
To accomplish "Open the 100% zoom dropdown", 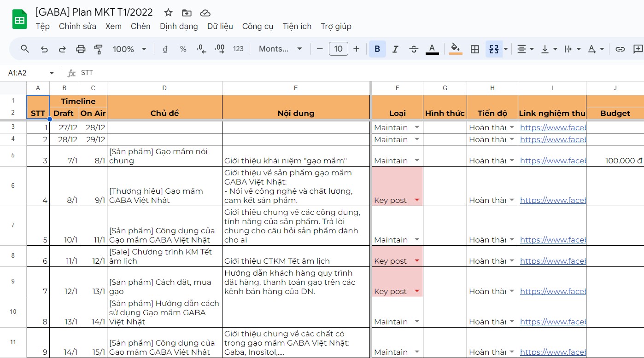I will [x=129, y=49].
